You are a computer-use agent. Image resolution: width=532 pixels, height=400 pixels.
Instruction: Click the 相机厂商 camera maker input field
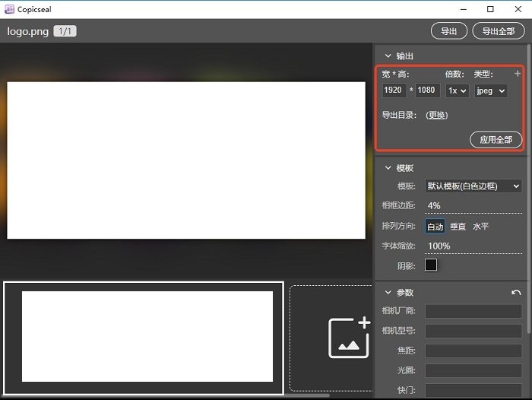pos(473,311)
